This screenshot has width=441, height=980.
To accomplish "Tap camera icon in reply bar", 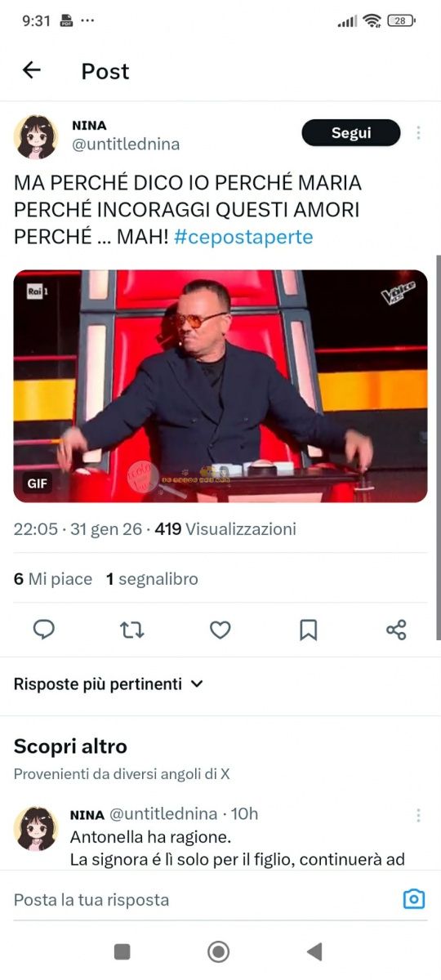I will click(x=414, y=899).
